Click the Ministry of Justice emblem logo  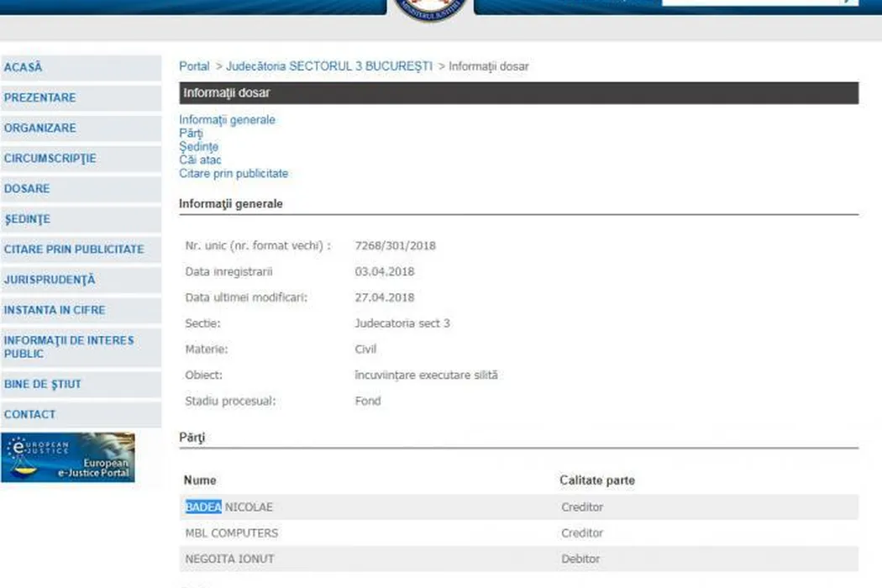(431, 8)
